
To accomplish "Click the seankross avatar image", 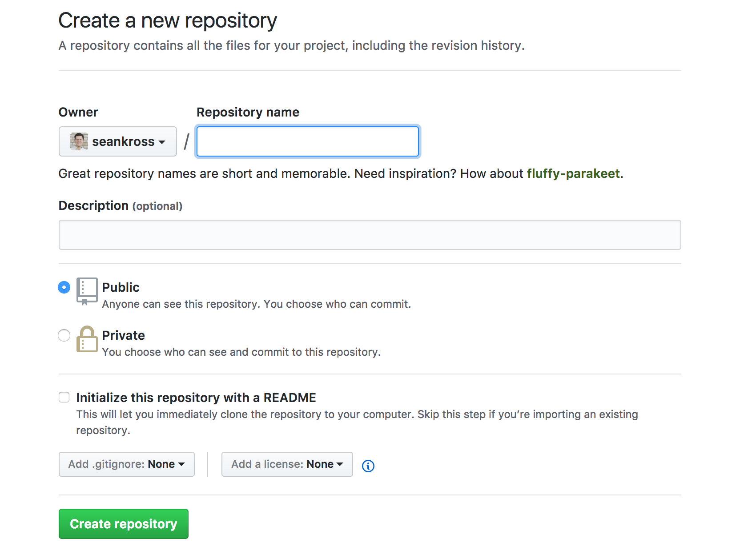I will (79, 141).
